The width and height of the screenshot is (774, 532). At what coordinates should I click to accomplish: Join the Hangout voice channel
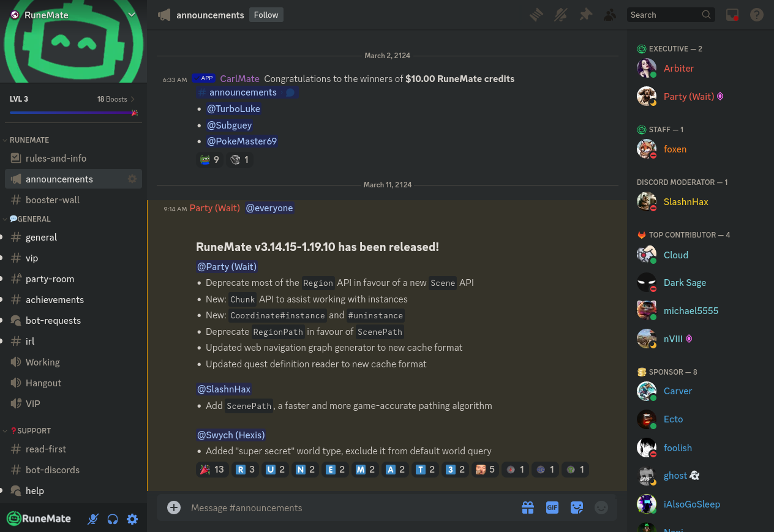pos(73,383)
